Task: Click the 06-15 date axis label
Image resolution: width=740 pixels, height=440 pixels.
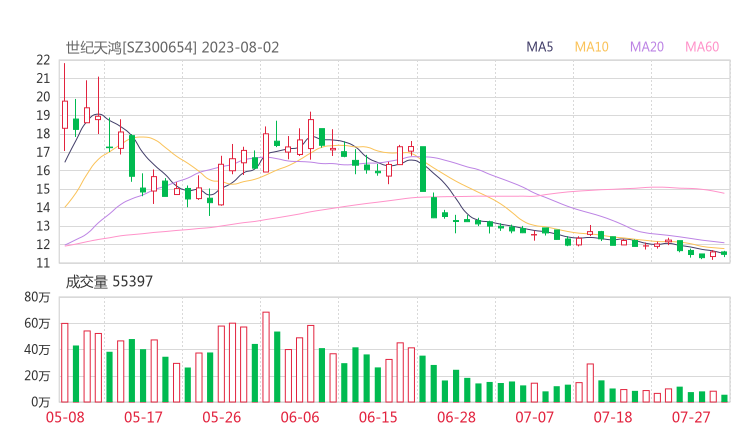Action: (x=378, y=417)
